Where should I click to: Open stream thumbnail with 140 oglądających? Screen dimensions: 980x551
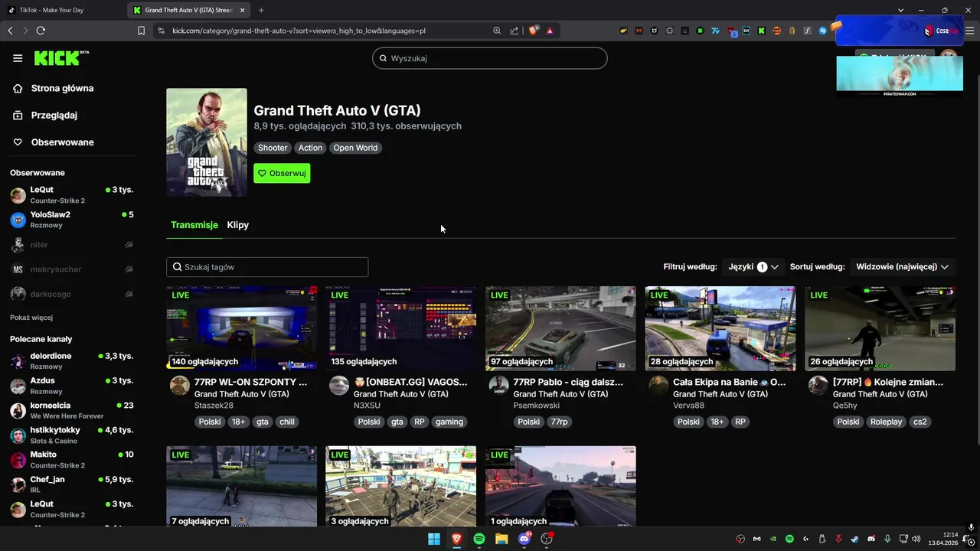tap(242, 328)
